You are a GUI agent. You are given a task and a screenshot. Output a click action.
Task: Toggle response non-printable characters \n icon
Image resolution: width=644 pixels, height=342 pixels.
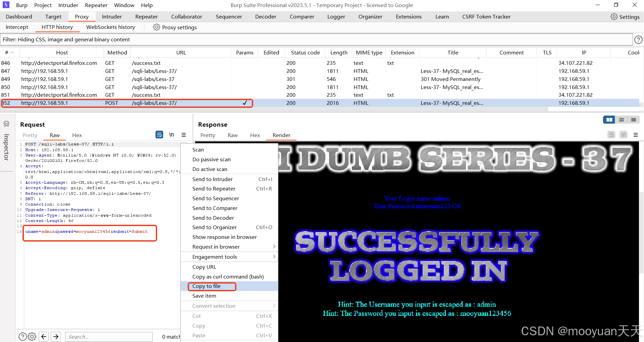pos(624,135)
